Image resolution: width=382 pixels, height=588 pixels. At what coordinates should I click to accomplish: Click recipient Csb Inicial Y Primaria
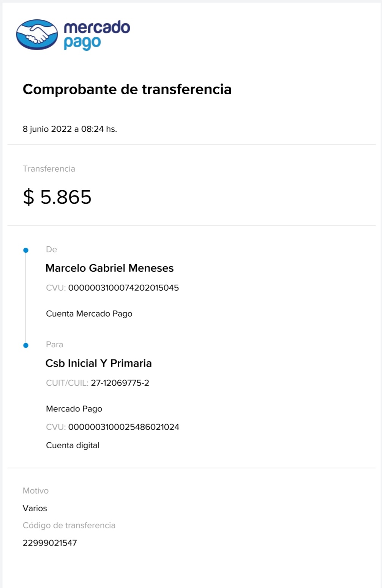98,363
